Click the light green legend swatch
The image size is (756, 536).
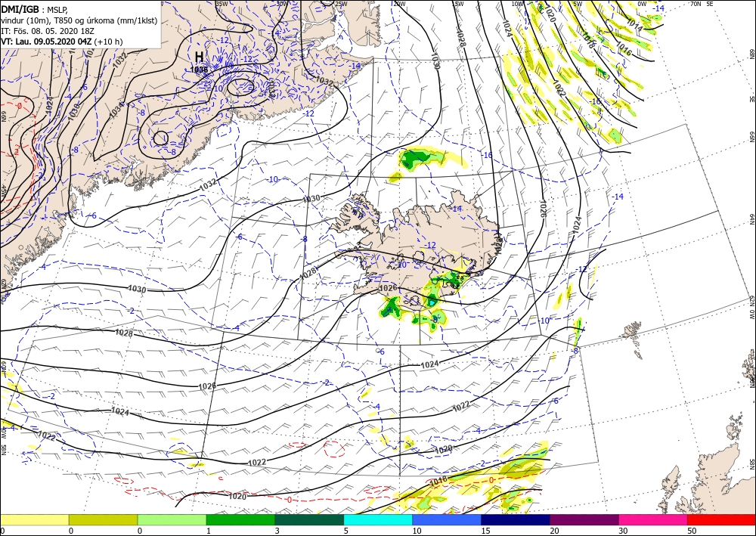(172, 519)
